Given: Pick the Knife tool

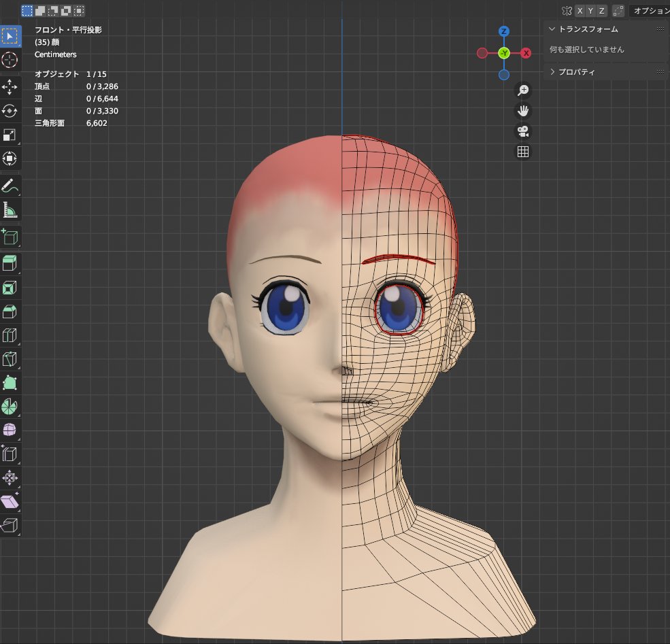Looking at the screenshot, I should click(x=10, y=359).
